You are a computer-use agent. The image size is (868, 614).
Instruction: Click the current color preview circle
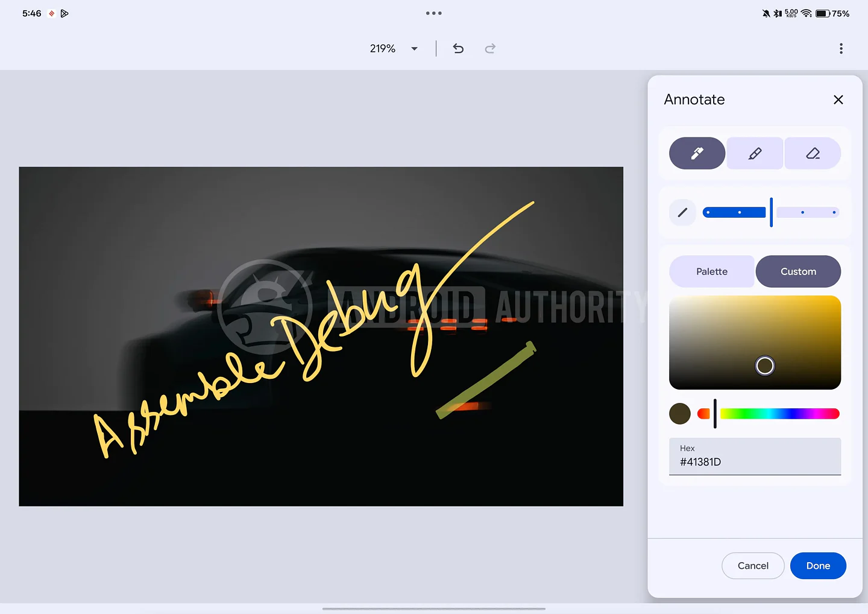(680, 414)
